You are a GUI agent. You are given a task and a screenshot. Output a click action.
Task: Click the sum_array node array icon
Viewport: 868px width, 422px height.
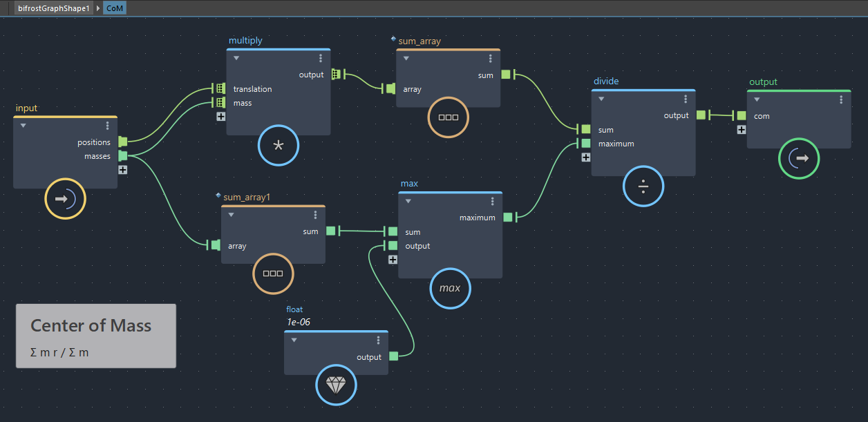[x=448, y=117]
